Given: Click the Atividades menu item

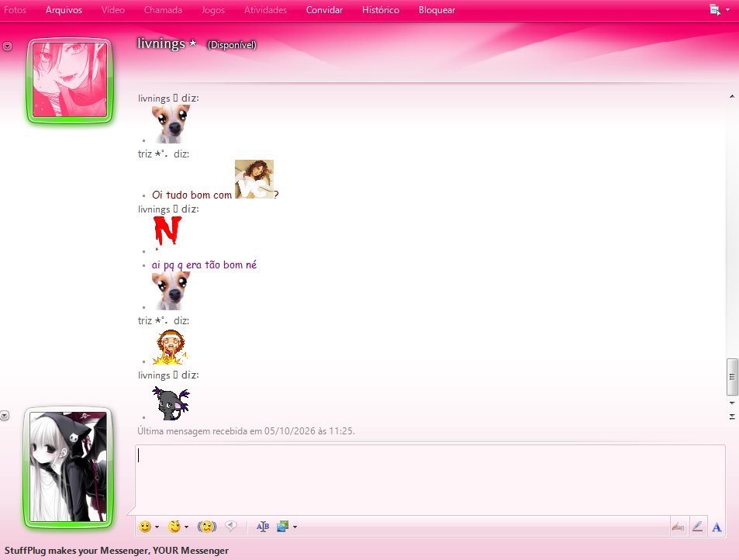Looking at the screenshot, I should (265, 10).
